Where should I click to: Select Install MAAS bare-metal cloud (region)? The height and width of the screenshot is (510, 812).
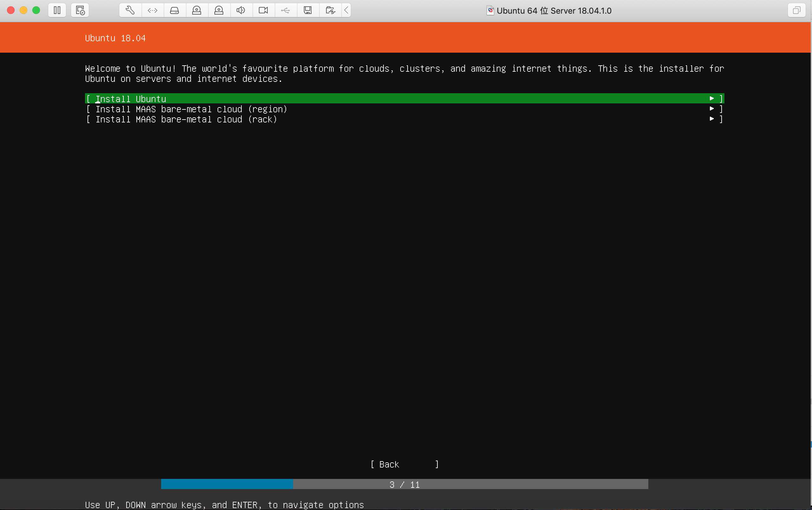click(404, 109)
